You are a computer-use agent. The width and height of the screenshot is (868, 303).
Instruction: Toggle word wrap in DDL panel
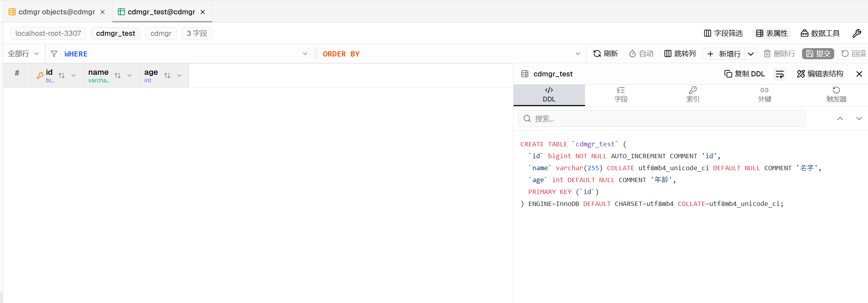(780, 74)
